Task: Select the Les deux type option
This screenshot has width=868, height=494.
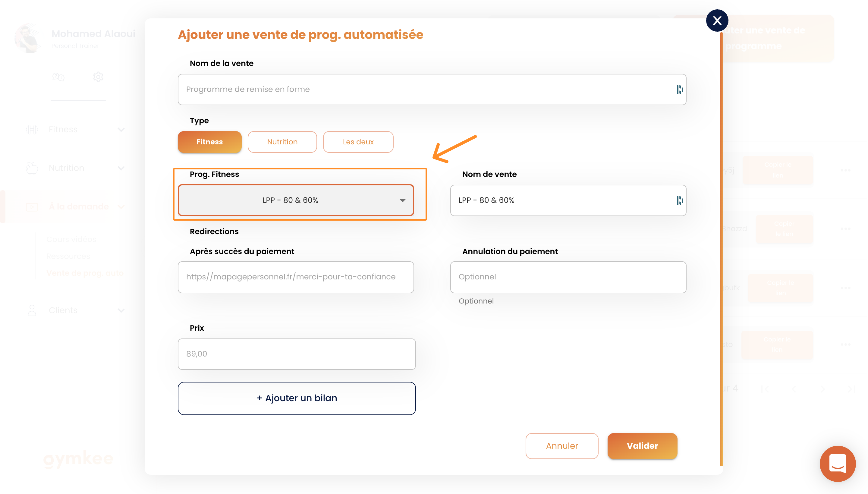Action: coord(358,142)
